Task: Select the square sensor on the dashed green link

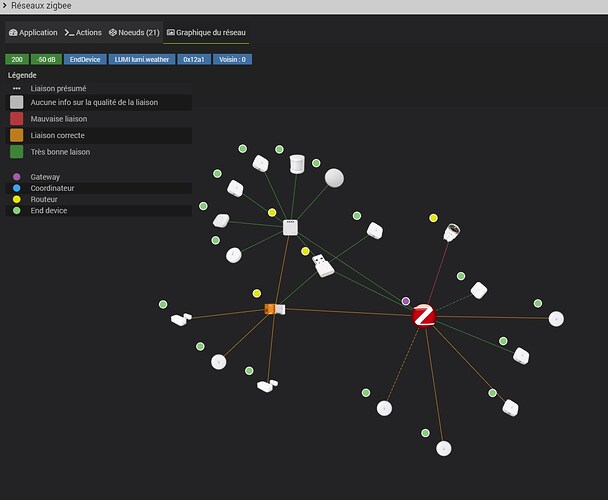Action: tap(479, 290)
